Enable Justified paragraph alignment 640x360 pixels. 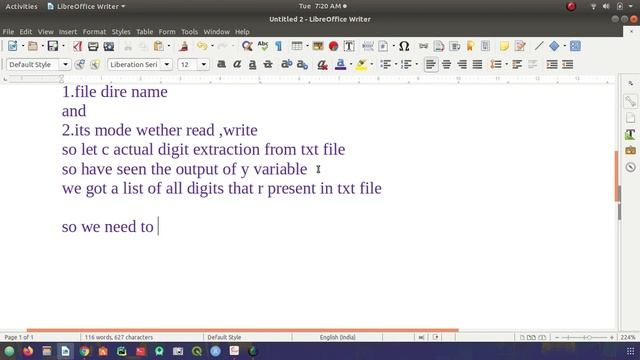pyautogui.click(x=478, y=64)
